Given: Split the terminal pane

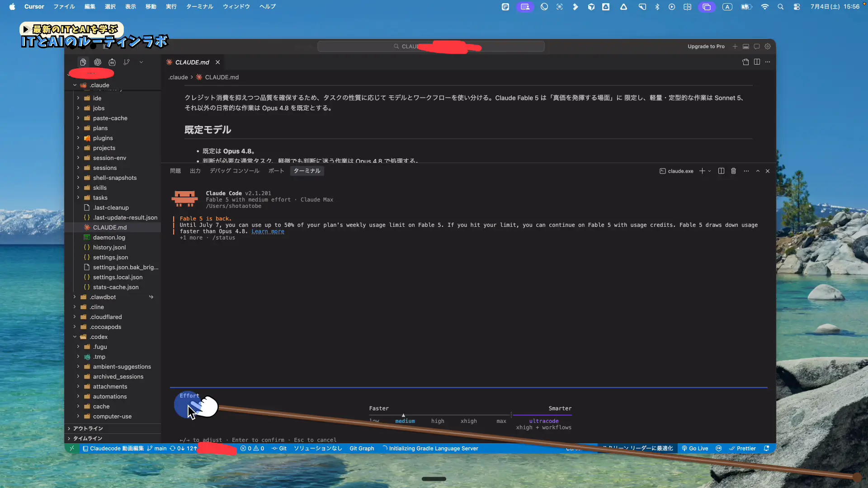Looking at the screenshot, I should pyautogui.click(x=722, y=171).
